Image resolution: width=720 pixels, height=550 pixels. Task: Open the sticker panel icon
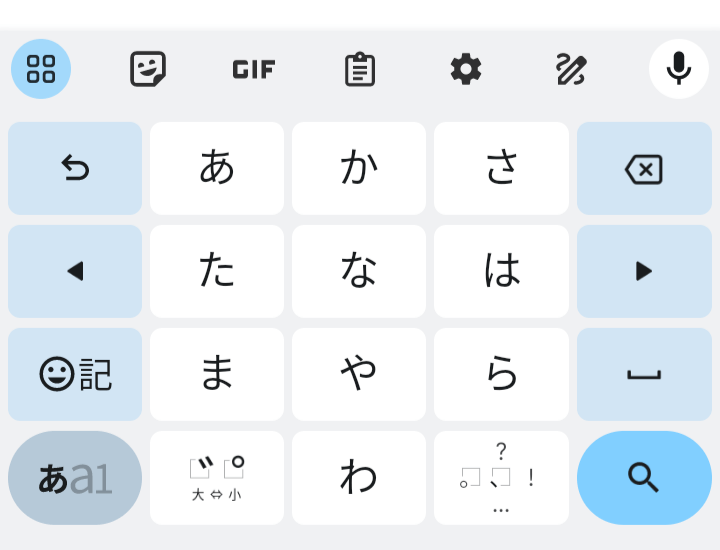pos(147,69)
